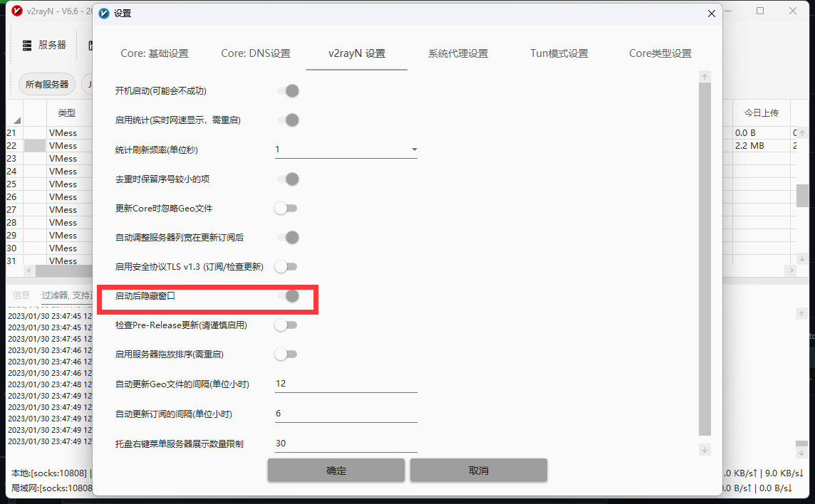Click the settings dialog window icon

point(104,13)
